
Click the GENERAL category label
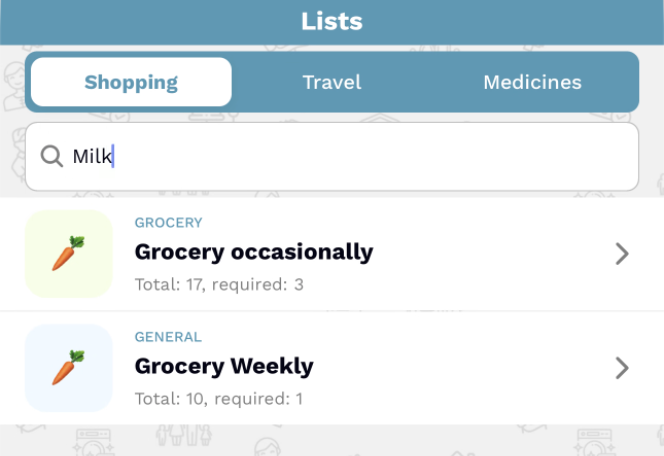(x=168, y=337)
